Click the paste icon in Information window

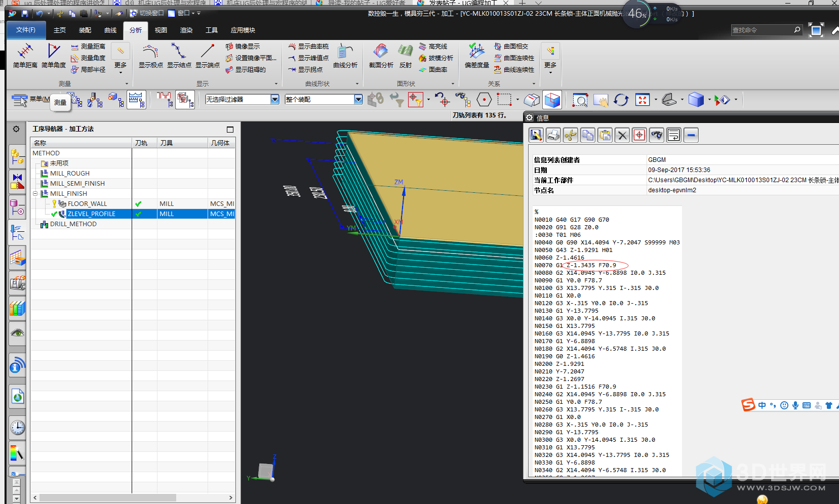point(605,135)
